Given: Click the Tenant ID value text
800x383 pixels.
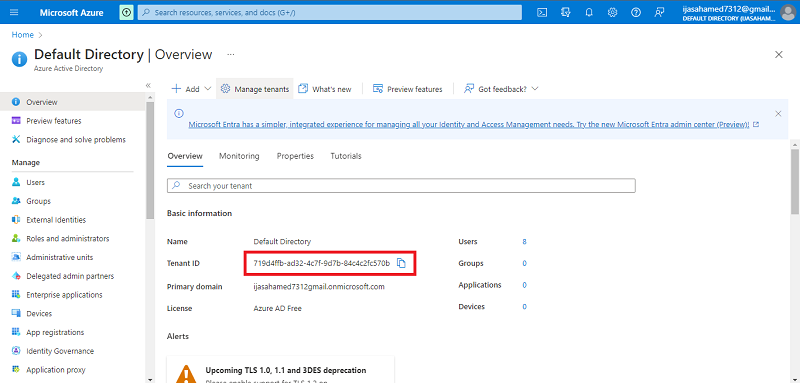Looking at the screenshot, I should coord(321,263).
